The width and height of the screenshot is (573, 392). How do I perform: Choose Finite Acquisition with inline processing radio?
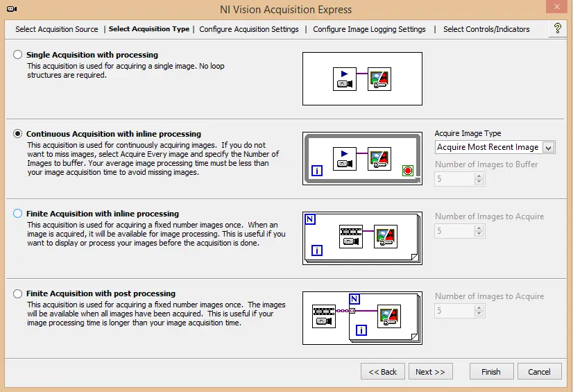pos(17,214)
